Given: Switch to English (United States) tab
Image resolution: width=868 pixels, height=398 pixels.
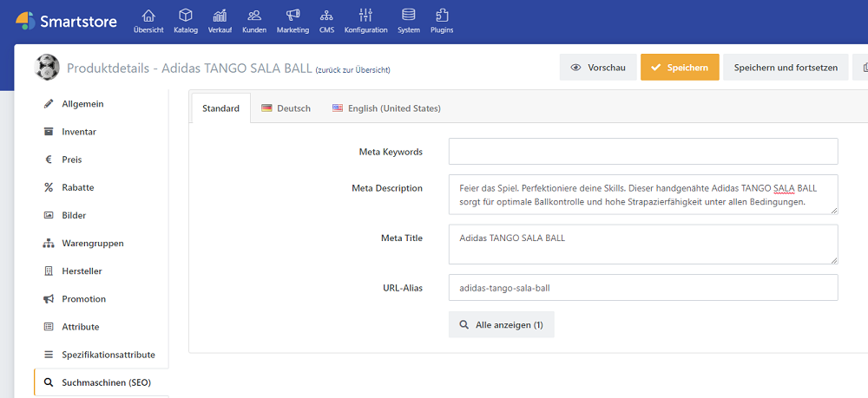Looking at the screenshot, I should click(386, 108).
